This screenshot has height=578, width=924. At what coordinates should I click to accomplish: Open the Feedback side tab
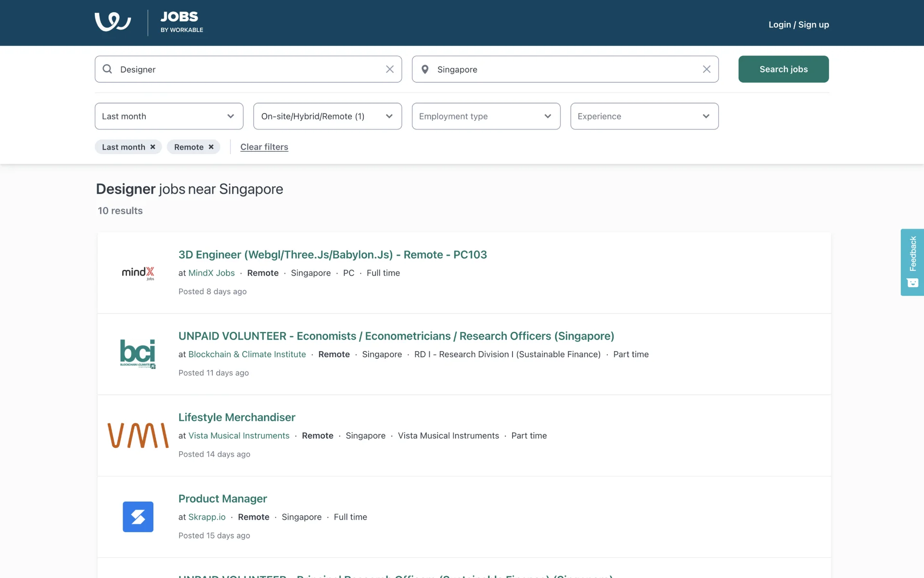[912, 262]
